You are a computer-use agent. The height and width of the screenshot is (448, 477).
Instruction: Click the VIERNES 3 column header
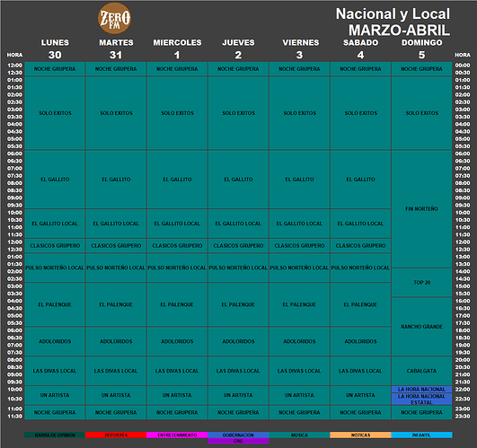[x=301, y=48]
